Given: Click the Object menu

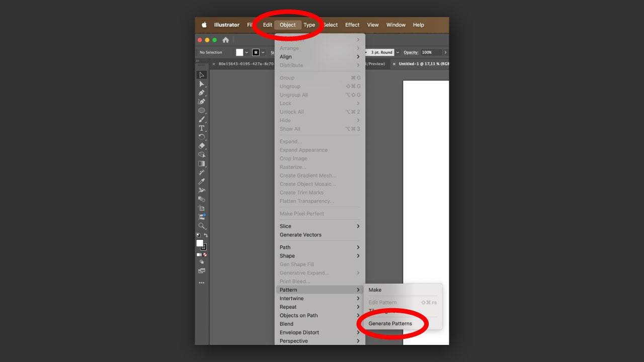Looking at the screenshot, I should coord(288,25).
